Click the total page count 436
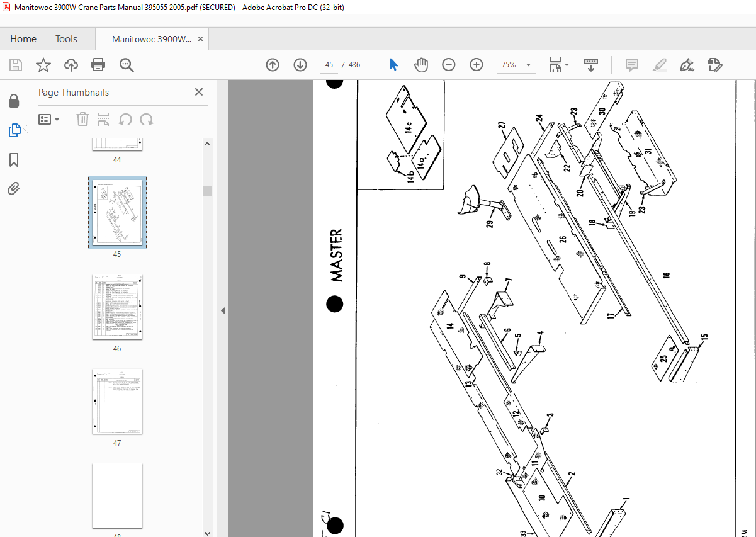 (x=354, y=65)
